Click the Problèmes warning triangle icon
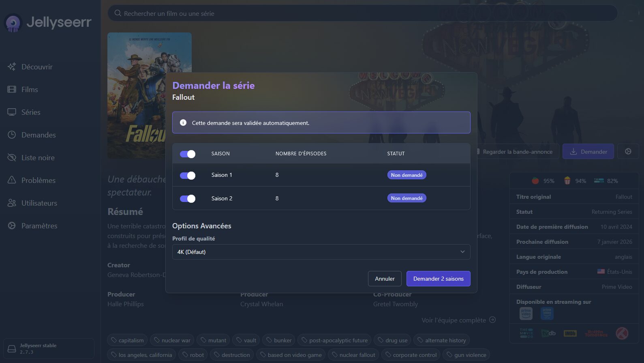This screenshot has height=363, width=644. click(12, 180)
